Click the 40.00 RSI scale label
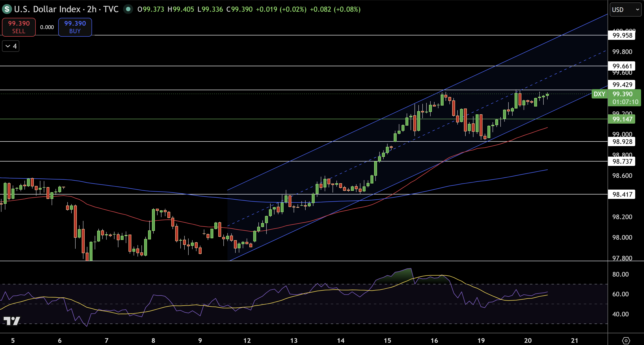This screenshot has height=345, width=644. pyautogui.click(x=621, y=314)
